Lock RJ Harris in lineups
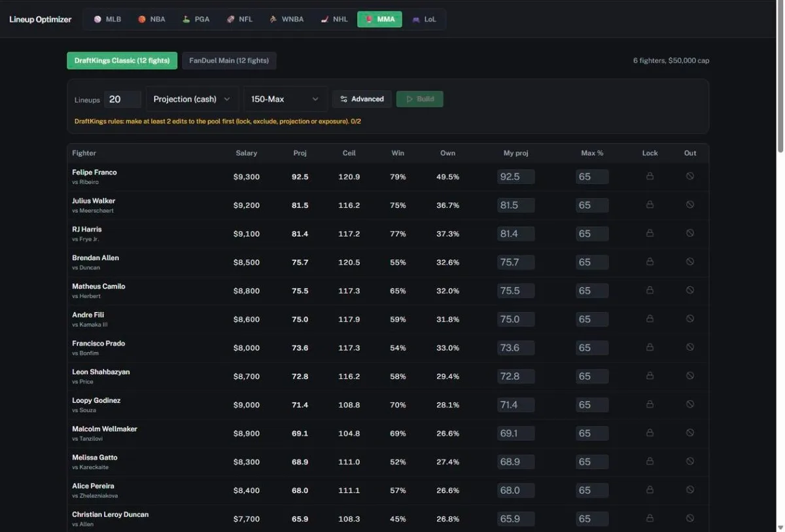 650,233
